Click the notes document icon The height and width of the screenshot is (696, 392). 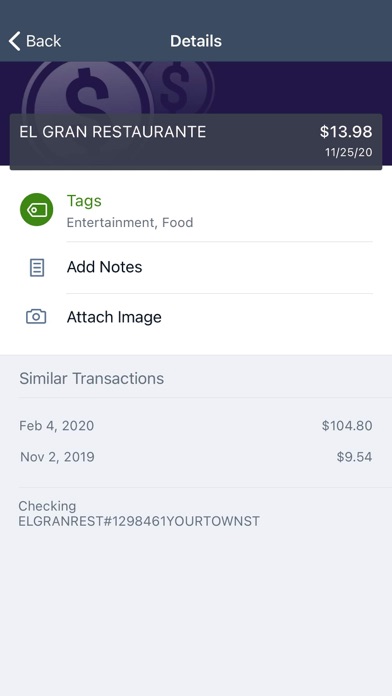tap(36, 268)
